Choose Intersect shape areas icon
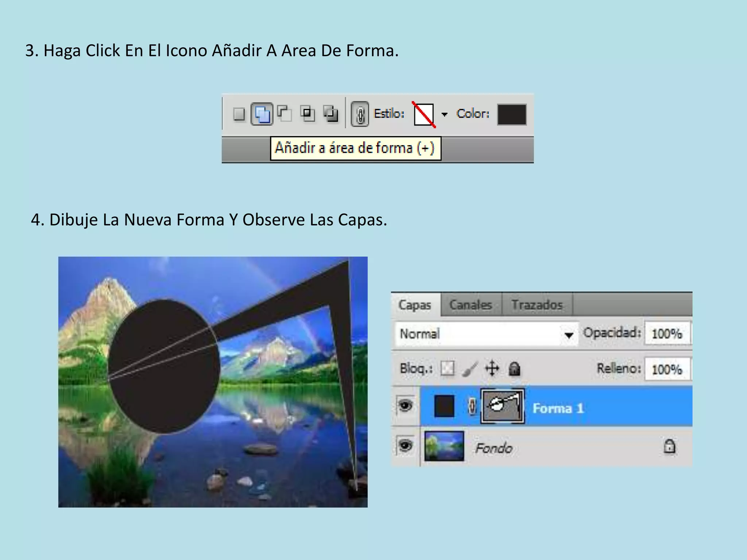This screenshot has width=747, height=560. (308, 114)
